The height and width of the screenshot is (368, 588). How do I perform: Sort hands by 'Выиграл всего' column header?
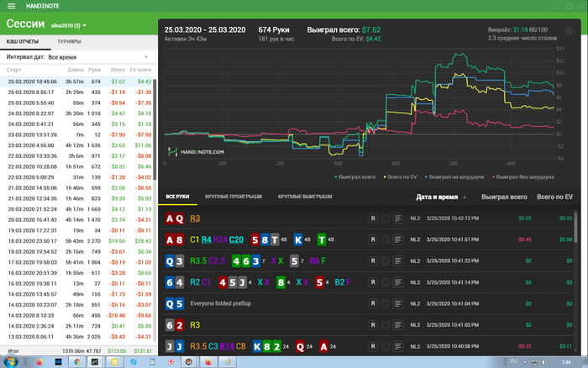504,197
